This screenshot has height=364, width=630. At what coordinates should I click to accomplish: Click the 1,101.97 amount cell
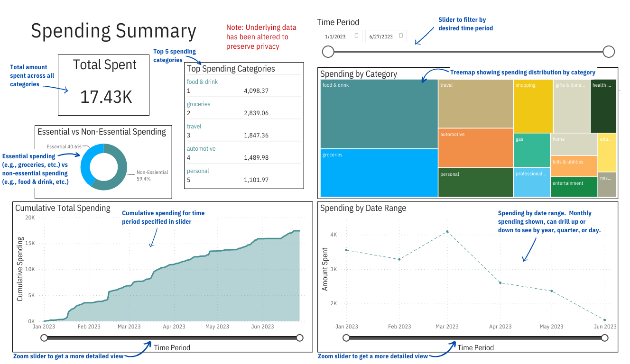tap(256, 180)
